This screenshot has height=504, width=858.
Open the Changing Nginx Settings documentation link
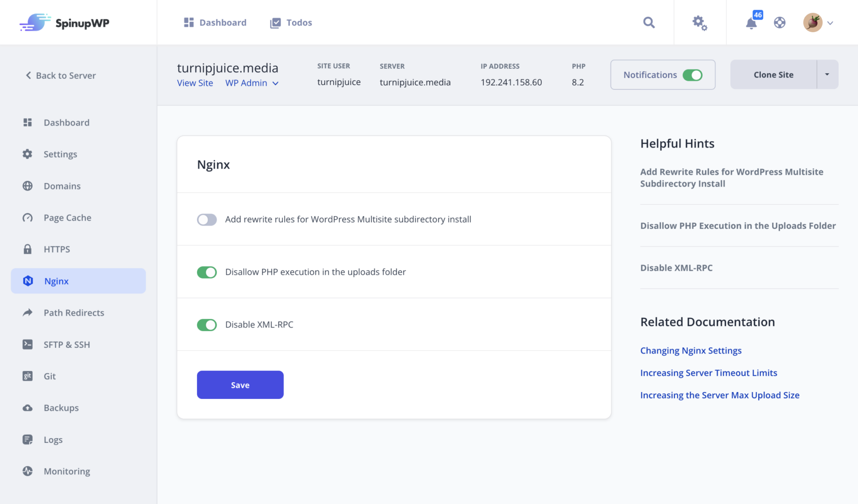tap(690, 350)
